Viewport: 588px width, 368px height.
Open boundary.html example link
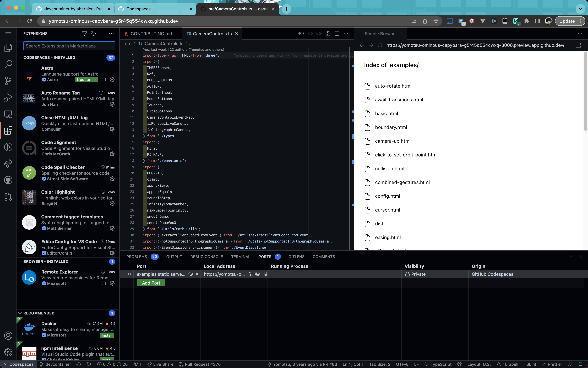tap(391, 127)
